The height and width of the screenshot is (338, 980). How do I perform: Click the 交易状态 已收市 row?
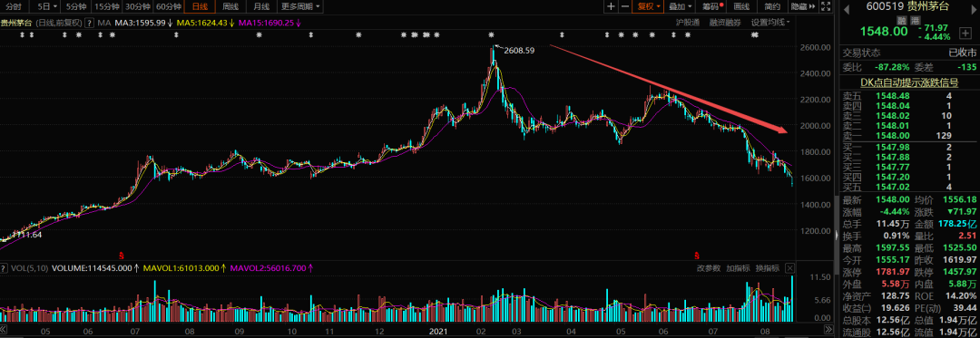point(910,53)
